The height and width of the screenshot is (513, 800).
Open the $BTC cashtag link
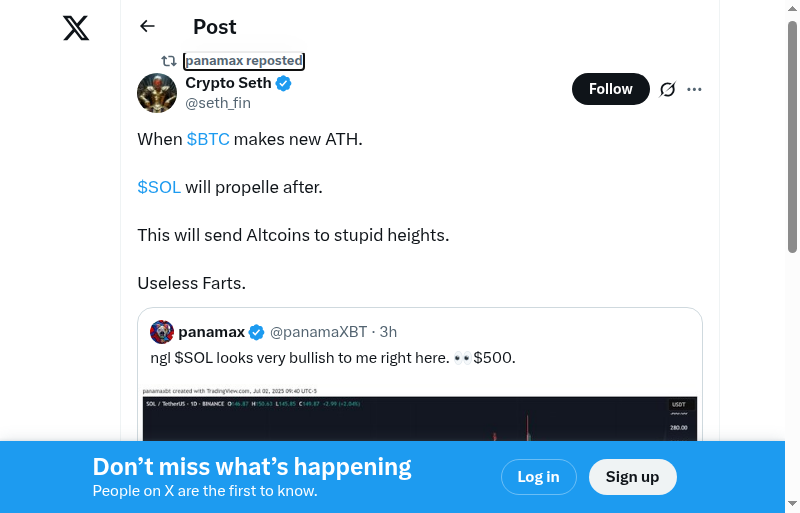coord(208,139)
